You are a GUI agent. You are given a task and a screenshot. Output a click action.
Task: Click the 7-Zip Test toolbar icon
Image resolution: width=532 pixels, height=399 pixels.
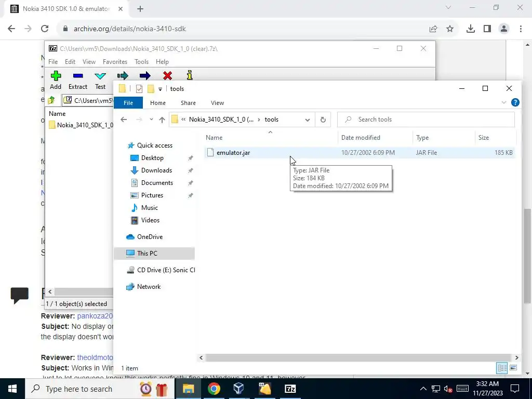click(100, 76)
